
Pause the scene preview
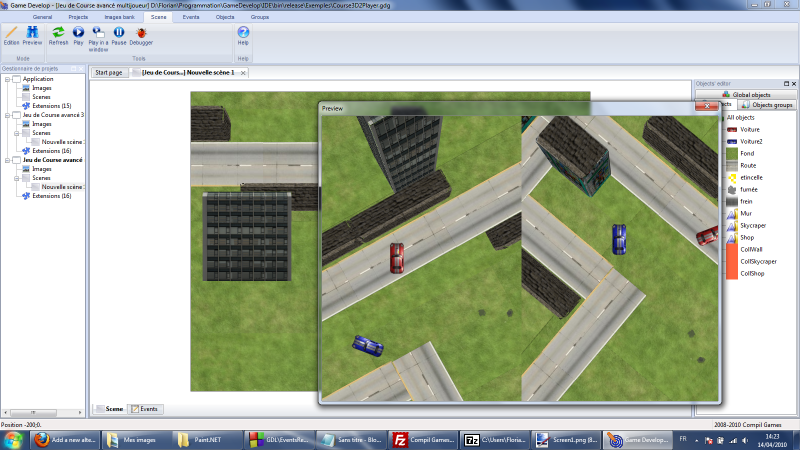tap(119, 36)
